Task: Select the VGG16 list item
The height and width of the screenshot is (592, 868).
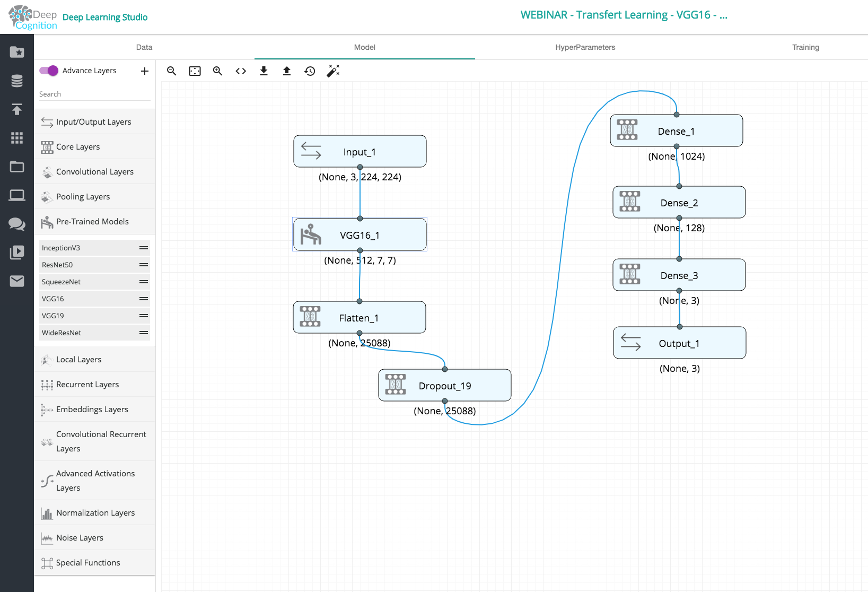Action: [x=94, y=299]
